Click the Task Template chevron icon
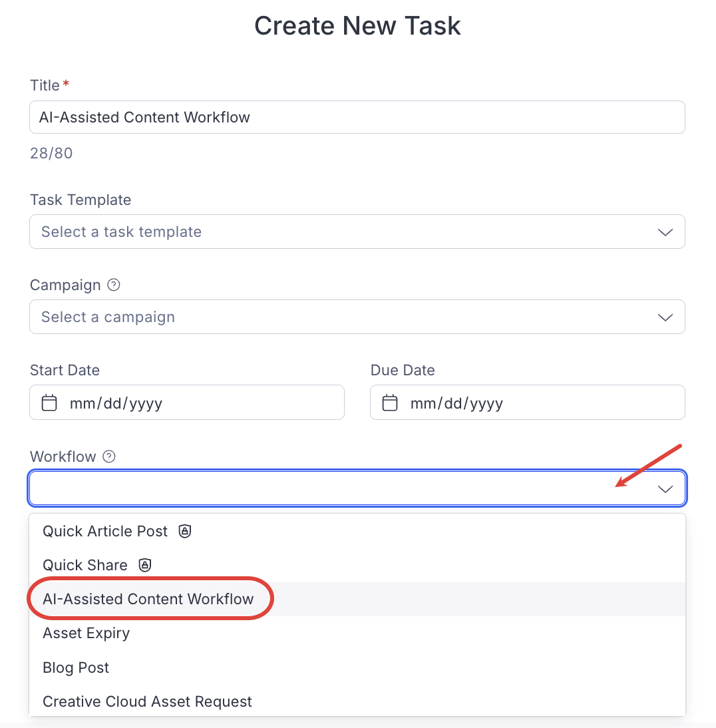The width and height of the screenshot is (716, 728). pyautogui.click(x=665, y=232)
